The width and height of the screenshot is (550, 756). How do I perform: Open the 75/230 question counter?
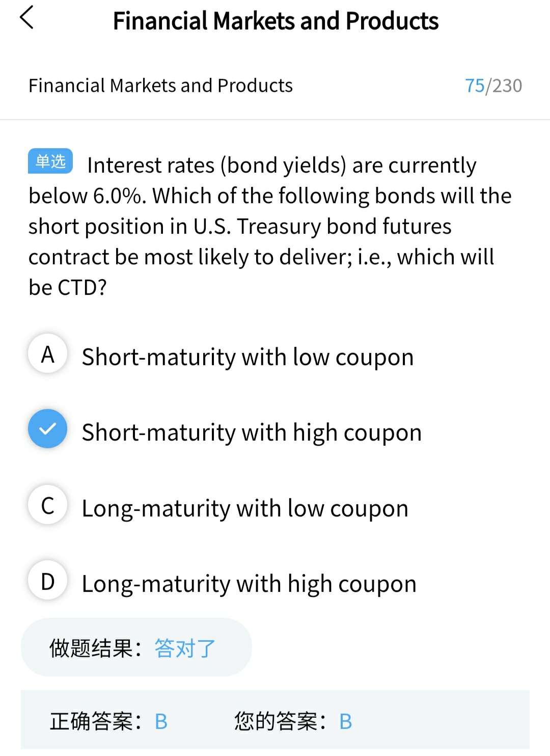point(493,86)
